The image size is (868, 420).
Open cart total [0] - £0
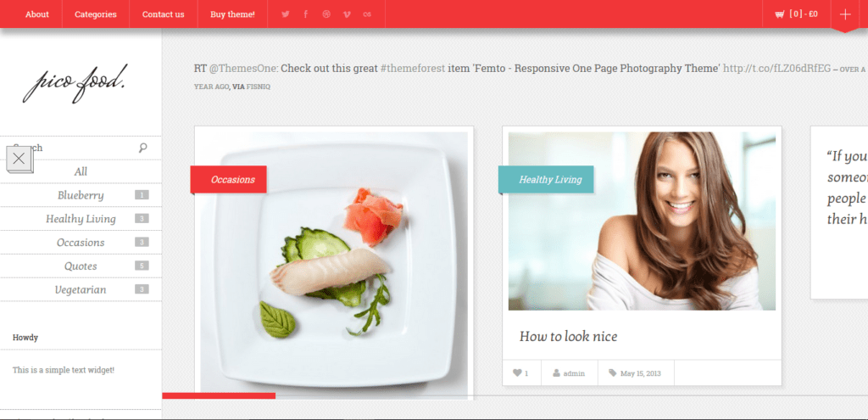[x=804, y=14]
